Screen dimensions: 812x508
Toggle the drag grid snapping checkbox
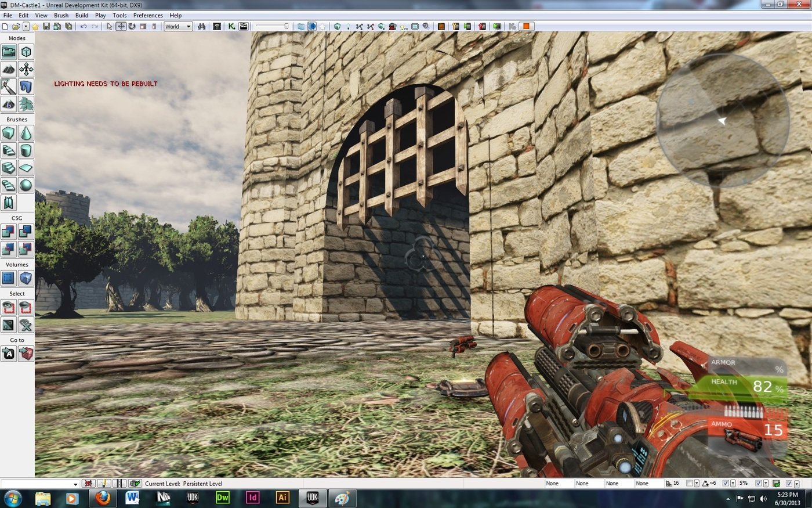click(689, 484)
